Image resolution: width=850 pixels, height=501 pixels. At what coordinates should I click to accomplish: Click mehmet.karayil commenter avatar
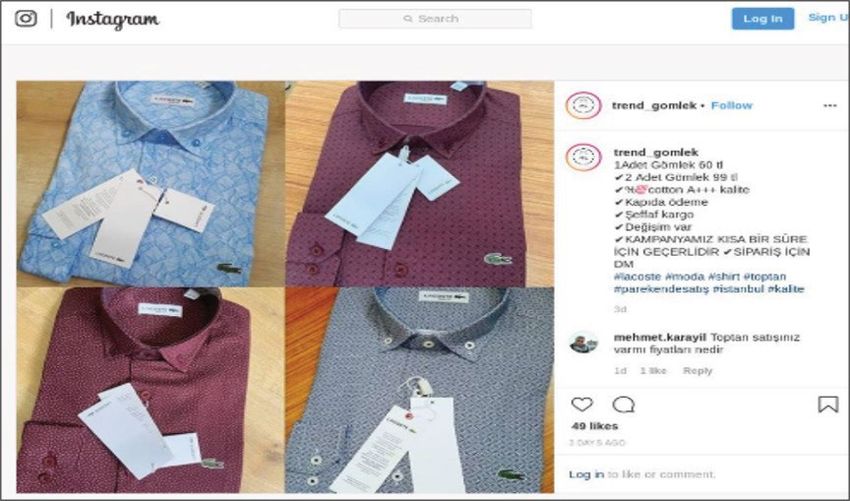pos(583,343)
